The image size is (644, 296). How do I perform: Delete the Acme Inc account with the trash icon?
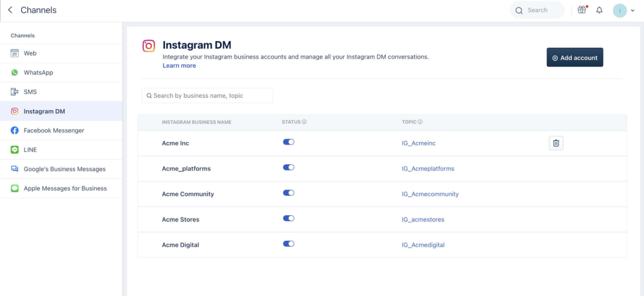click(x=556, y=143)
